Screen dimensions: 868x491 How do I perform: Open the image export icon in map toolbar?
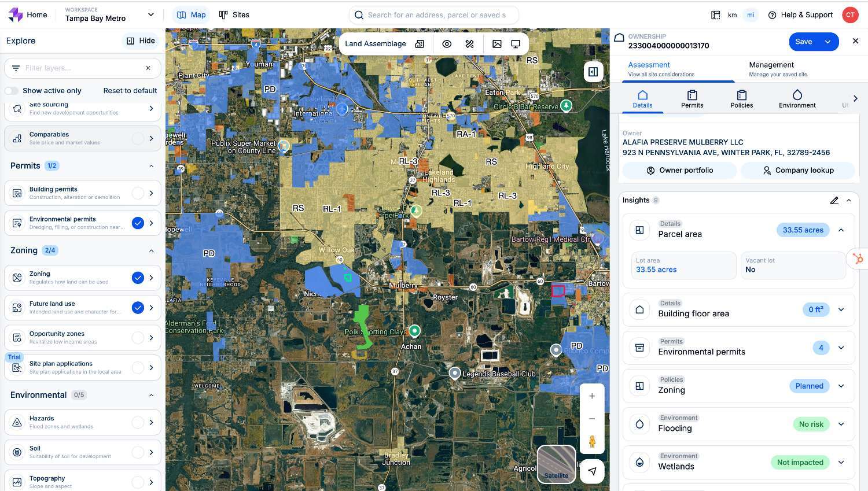pos(496,44)
